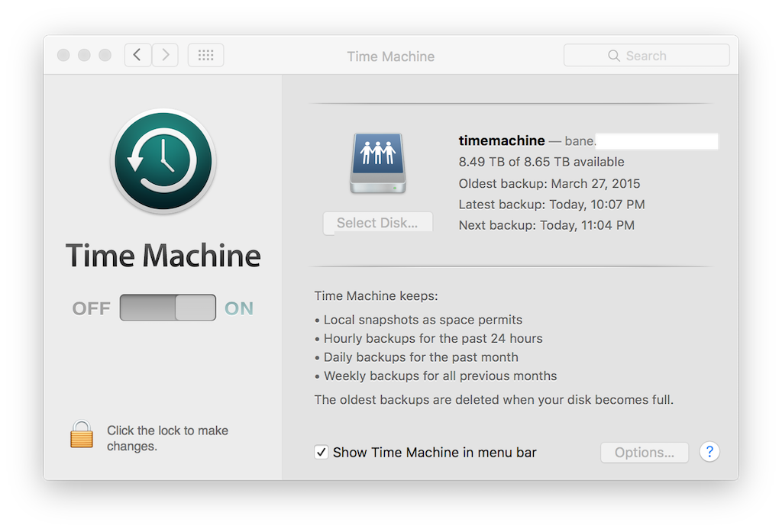Click the lock icon to make changes
Image resolution: width=782 pixels, height=532 pixels.
tap(81, 434)
